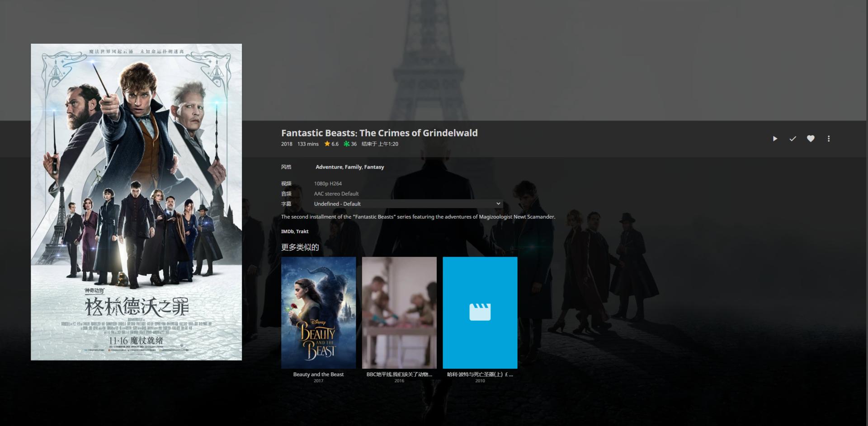This screenshot has width=868, height=426.
Task: Play Fantastic Beasts with the play icon
Action: [775, 139]
